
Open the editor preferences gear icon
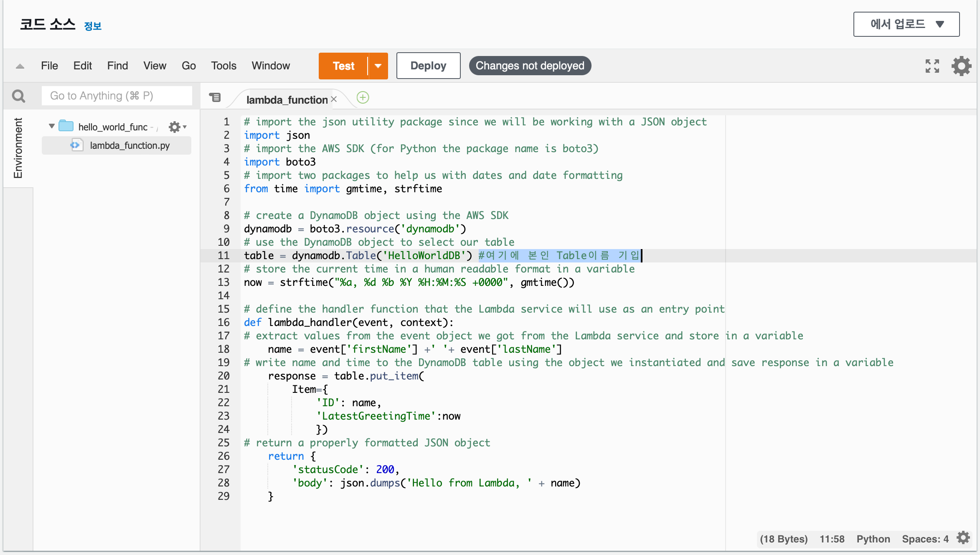(962, 66)
